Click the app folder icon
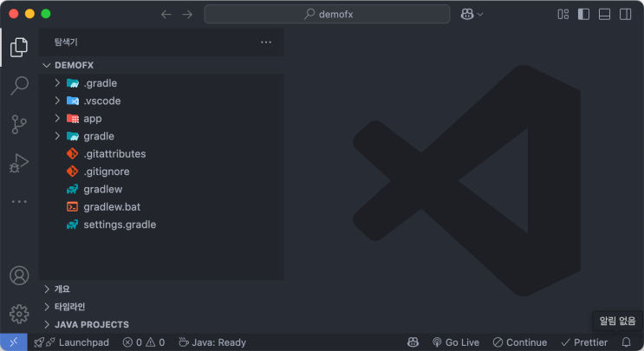 (x=73, y=118)
